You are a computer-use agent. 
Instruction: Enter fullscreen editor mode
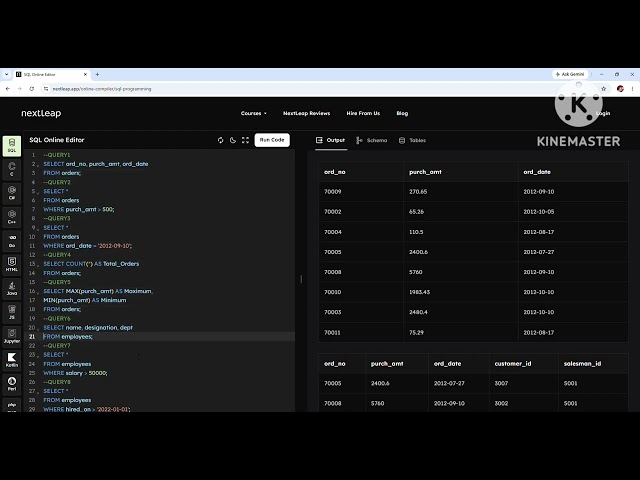pyautogui.click(x=245, y=140)
